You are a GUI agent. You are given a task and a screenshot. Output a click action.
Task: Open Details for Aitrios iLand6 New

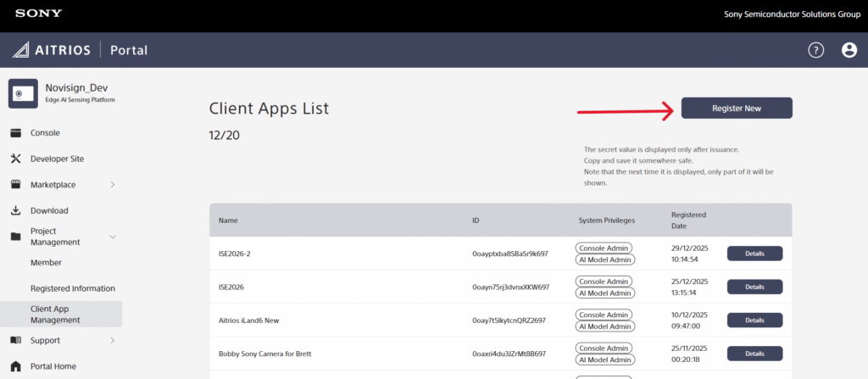click(754, 320)
